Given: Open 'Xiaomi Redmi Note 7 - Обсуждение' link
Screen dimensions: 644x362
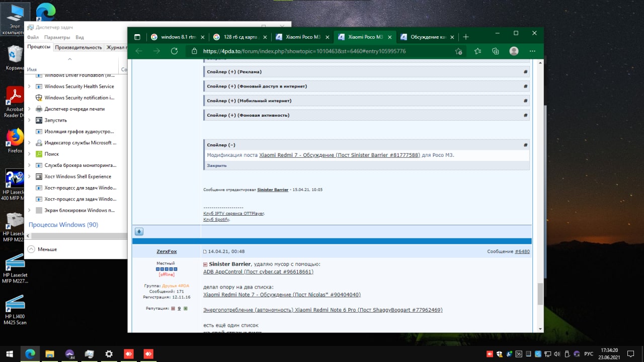Looking at the screenshot, I should (x=282, y=295).
